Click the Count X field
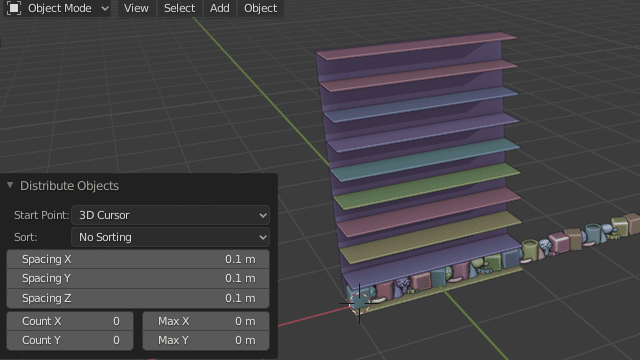This screenshot has height=360, width=640. (x=70, y=321)
